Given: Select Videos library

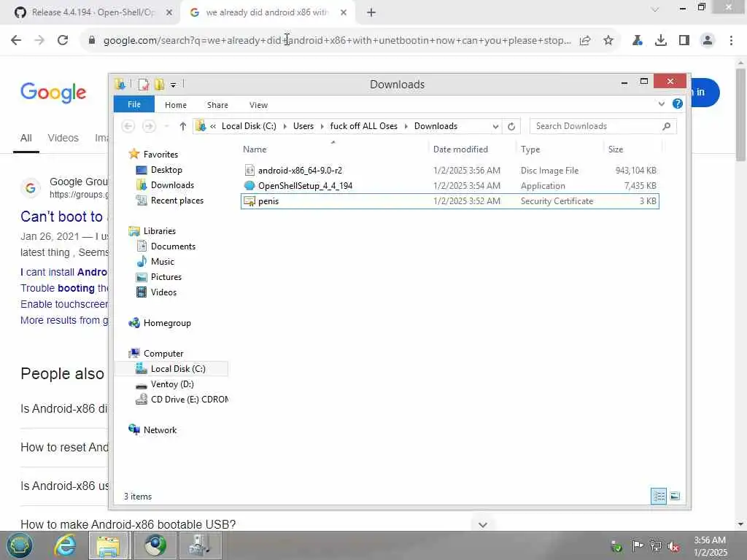Looking at the screenshot, I should [163, 292].
